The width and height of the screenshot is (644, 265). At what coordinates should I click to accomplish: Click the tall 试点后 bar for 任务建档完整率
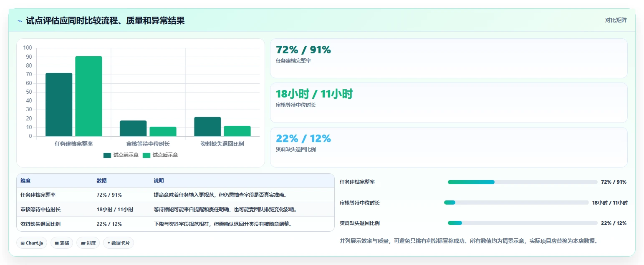88,96
